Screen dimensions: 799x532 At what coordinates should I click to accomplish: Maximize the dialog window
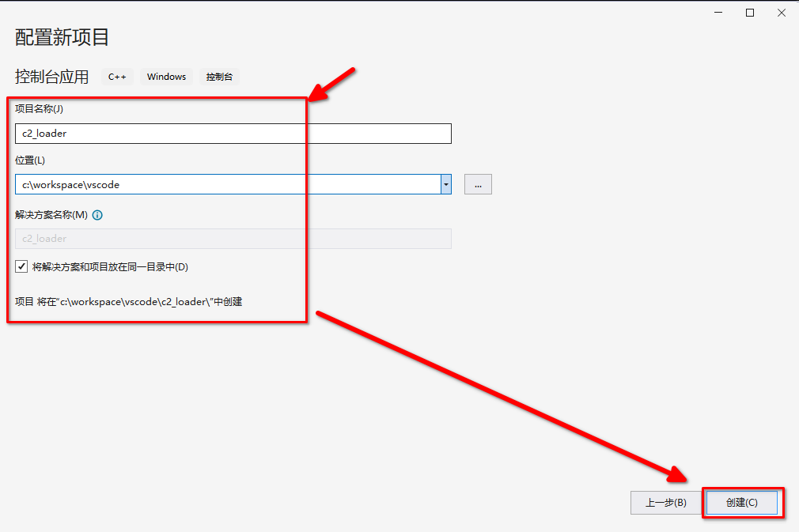pyautogui.click(x=750, y=13)
